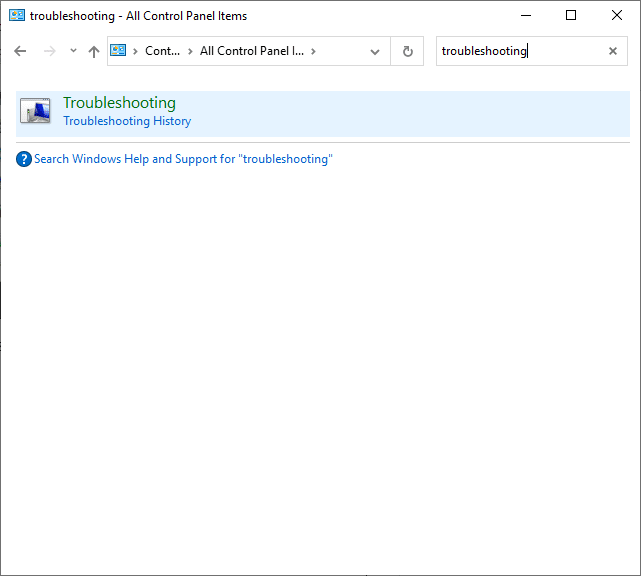The width and height of the screenshot is (641, 576).
Task: Clear the search box with X
Action: 613,51
